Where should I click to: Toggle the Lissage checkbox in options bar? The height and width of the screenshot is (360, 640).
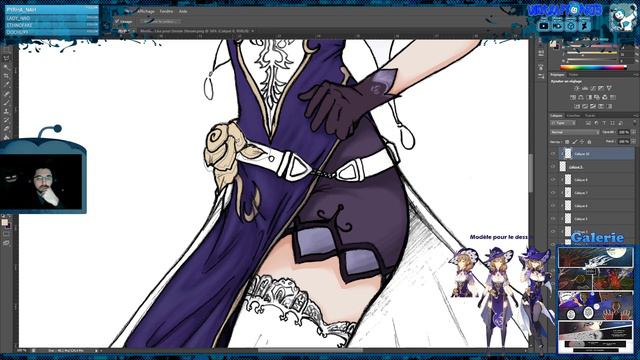click(x=117, y=21)
